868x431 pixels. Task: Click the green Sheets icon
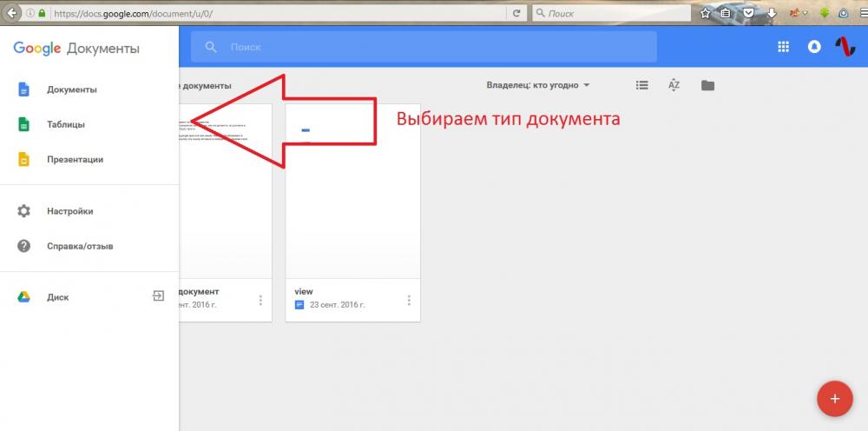point(23,124)
